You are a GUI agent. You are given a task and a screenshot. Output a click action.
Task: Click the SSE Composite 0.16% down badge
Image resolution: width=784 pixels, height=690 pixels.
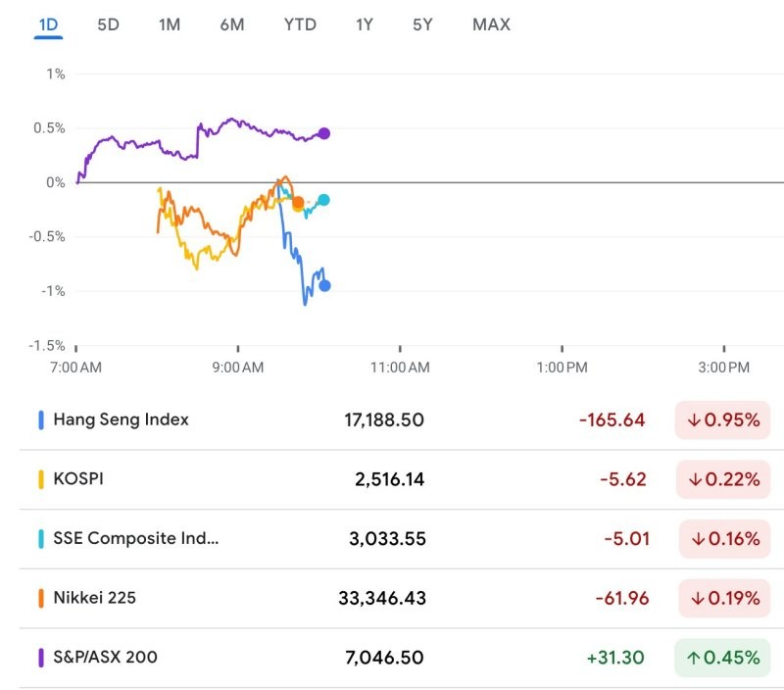pos(724,539)
